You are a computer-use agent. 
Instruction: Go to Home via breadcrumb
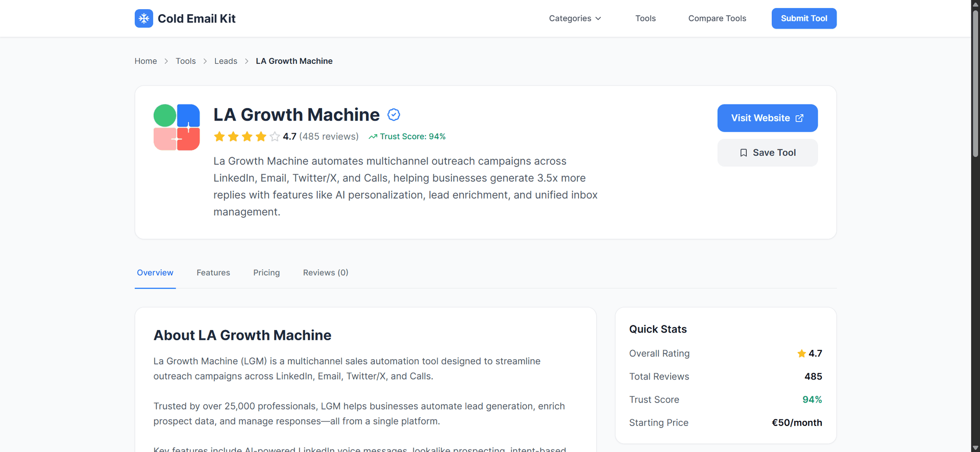145,61
